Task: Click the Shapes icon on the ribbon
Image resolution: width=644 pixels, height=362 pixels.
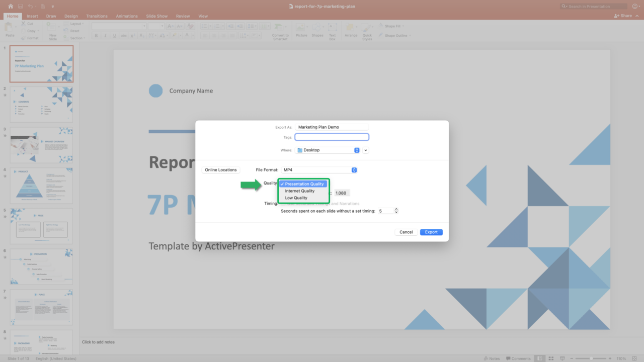Action: (x=317, y=29)
